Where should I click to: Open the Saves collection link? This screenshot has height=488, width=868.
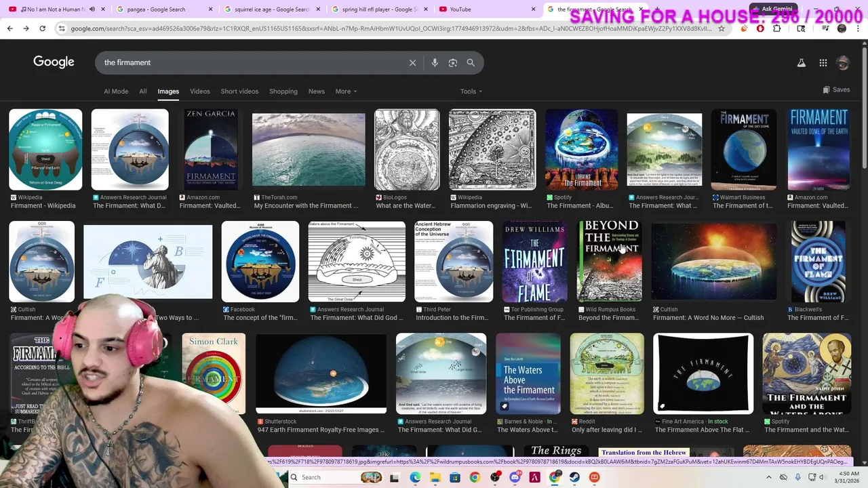[836, 89]
